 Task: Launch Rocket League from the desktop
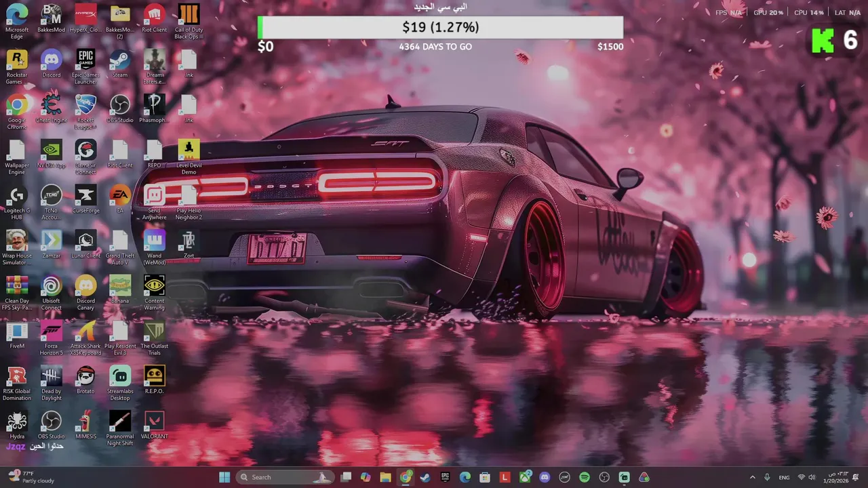pos(85,112)
